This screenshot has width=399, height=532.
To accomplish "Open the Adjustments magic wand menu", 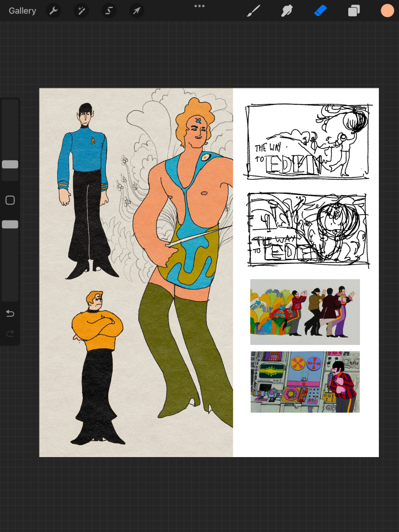I will coord(81,11).
